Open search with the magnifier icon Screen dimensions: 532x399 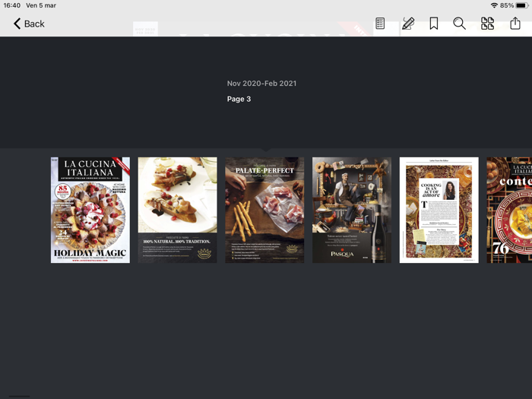[459, 24]
